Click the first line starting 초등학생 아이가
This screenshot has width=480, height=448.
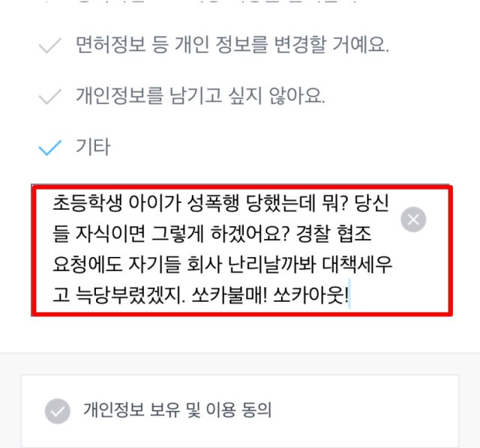(x=220, y=203)
